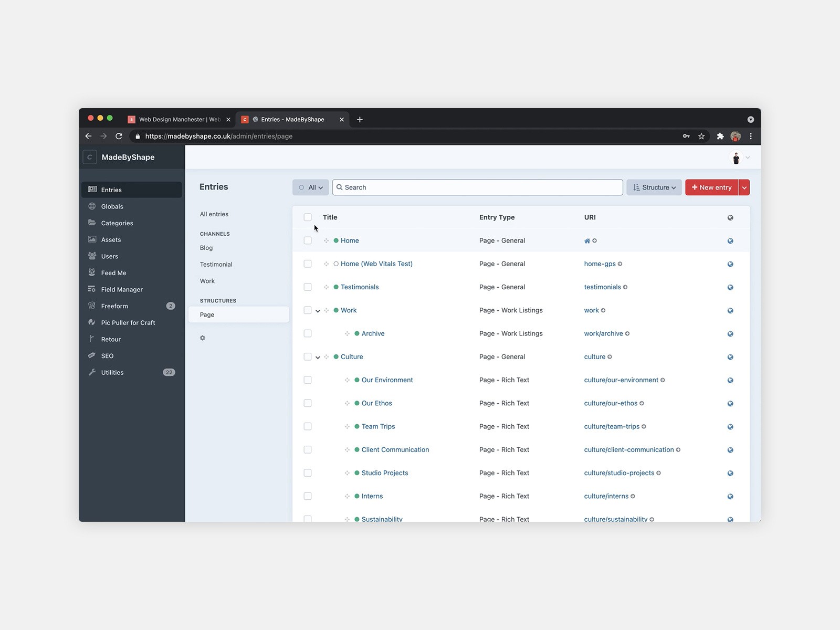Screen dimensions: 840x630
Task: Open the Our Ethos entry
Action: coord(376,403)
